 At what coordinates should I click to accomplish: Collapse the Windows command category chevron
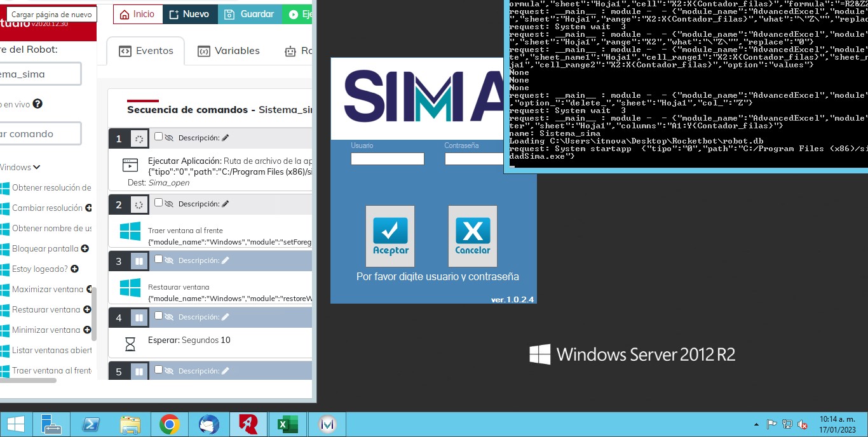[36, 167]
